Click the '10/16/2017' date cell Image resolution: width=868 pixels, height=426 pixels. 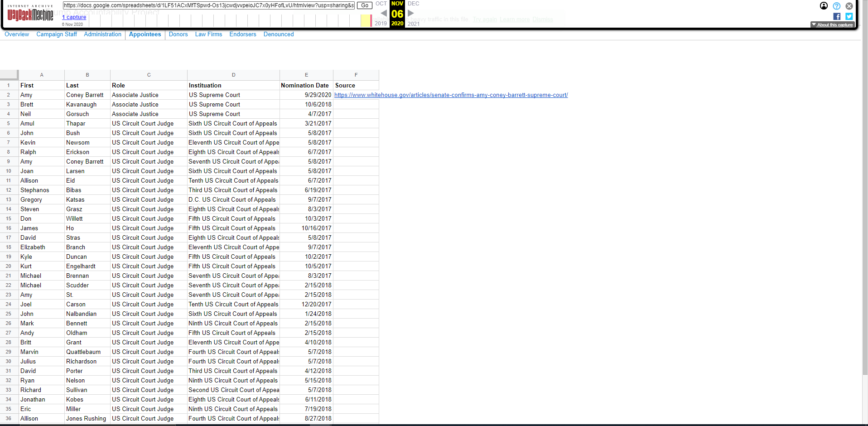[x=306, y=228]
